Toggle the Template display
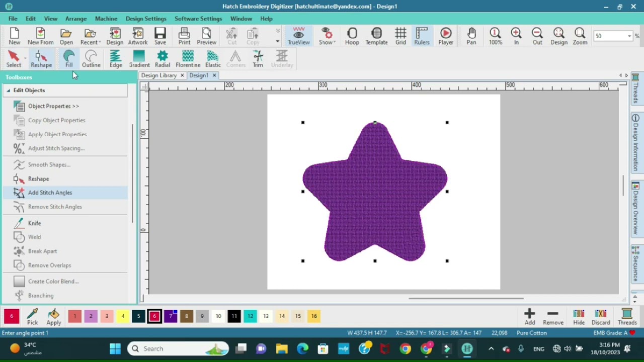 [x=376, y=36]
